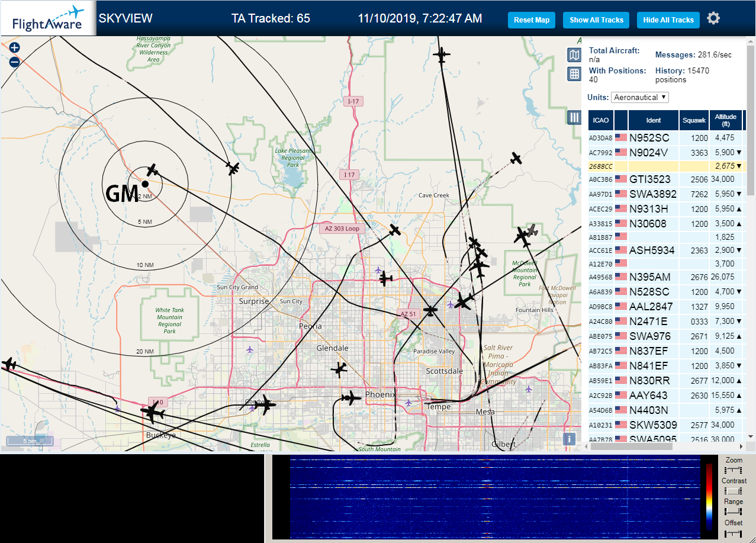This screenshot has width=756, height=543.
Task: Click Show All Tracks button
Action: pos(596,20)
